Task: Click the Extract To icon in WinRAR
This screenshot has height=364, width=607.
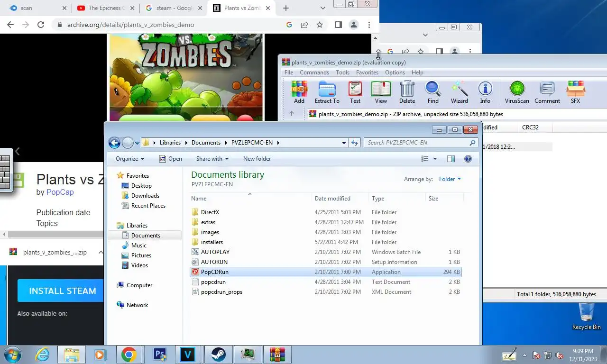Action: pos(327,92)
